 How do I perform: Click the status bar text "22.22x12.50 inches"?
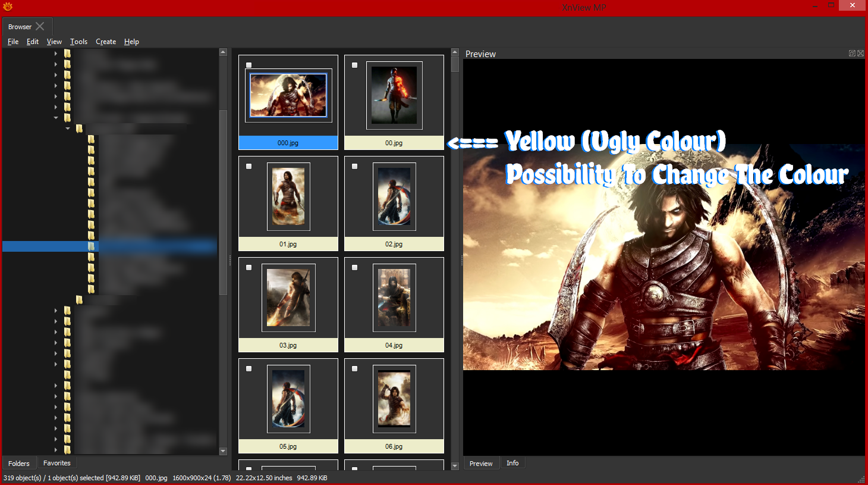[264, 478]
